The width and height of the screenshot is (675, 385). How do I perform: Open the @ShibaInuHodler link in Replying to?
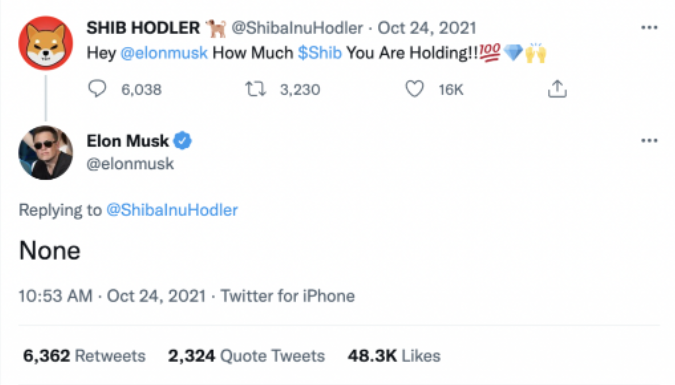172,210
